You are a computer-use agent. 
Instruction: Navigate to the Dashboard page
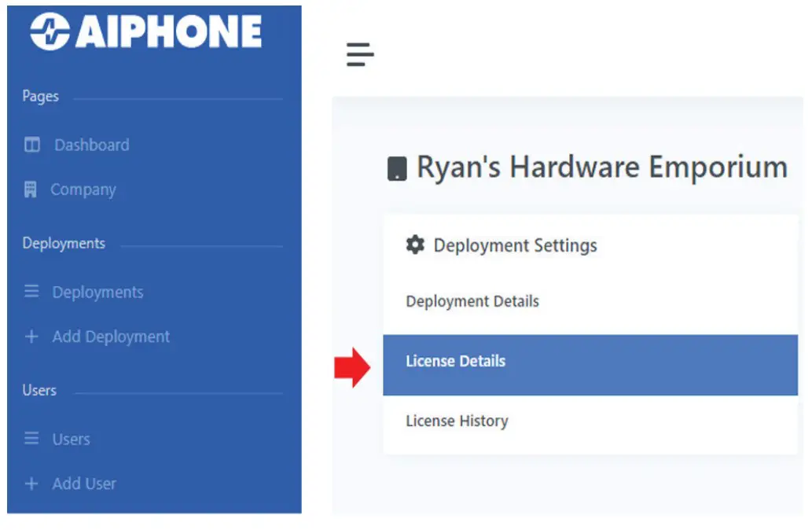click(92, 145)
